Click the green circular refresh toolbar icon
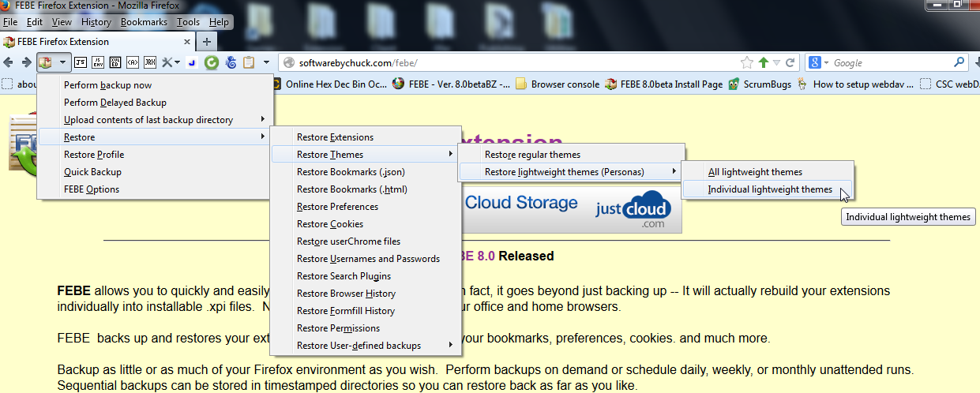980x393 pixels. (212, 62)
